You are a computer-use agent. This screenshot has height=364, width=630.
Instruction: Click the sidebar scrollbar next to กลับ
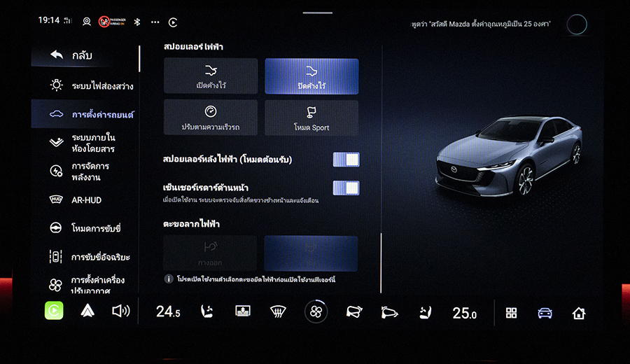point(139,59)
